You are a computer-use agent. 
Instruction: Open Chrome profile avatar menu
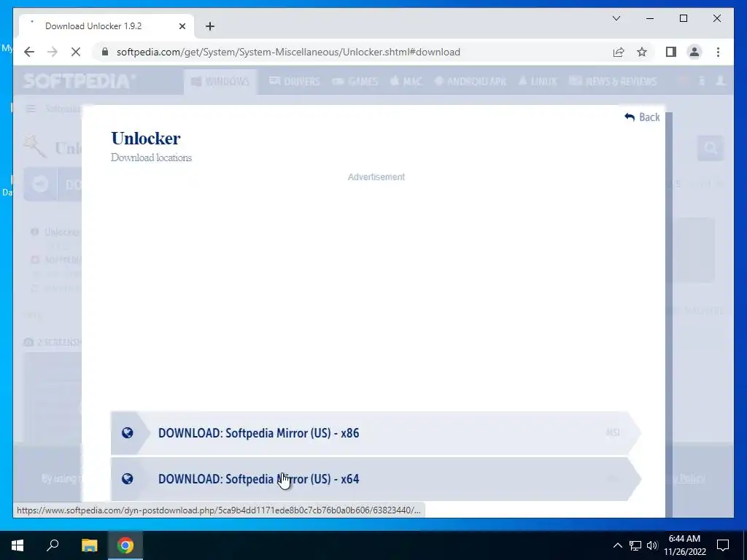pyautogui.click(x=694, y=52)
